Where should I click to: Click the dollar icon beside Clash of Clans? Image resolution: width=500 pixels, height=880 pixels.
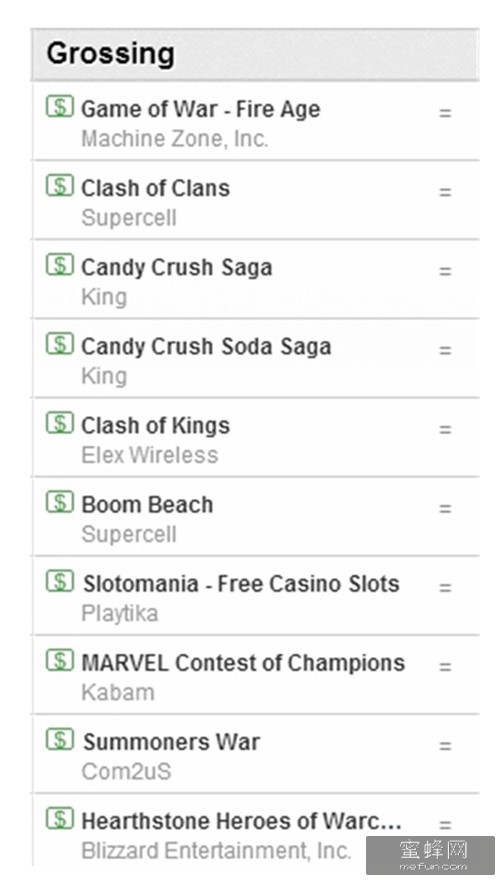59,185
